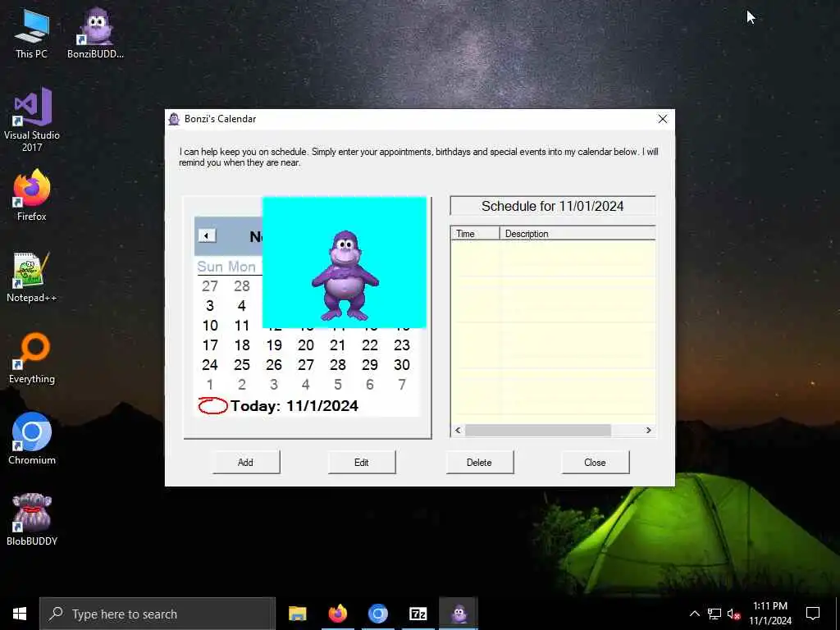Image resolution: width=840 pixels, height=630 pixels.
Task: Launch the BlobBUDDY desktop shortcut
Action: point(32,519)
